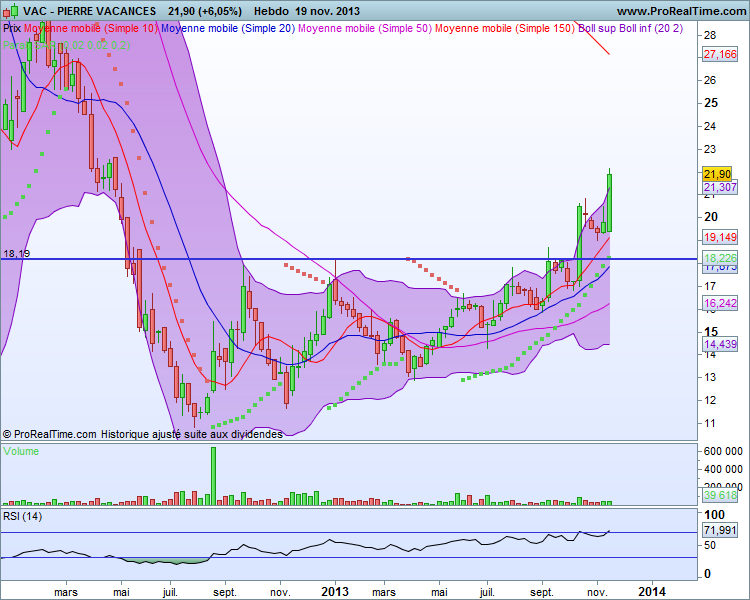Click the Prix legend label
This screenshot has width=750, height=600.
click(12, 28)
